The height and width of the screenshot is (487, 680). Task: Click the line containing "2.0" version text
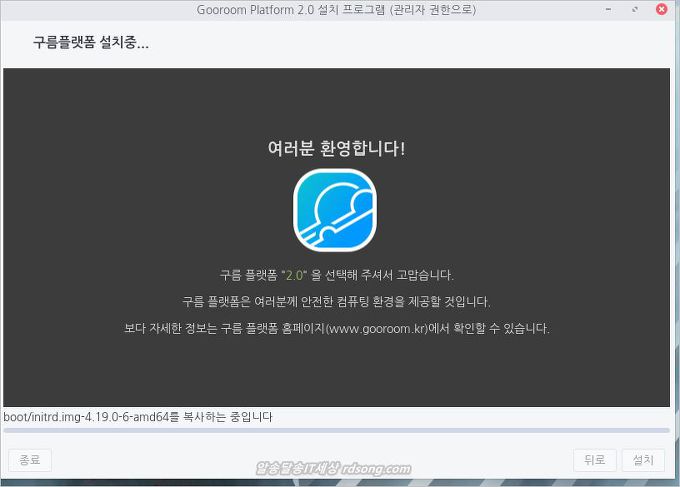pyautogui.click(x=337, y=275)
